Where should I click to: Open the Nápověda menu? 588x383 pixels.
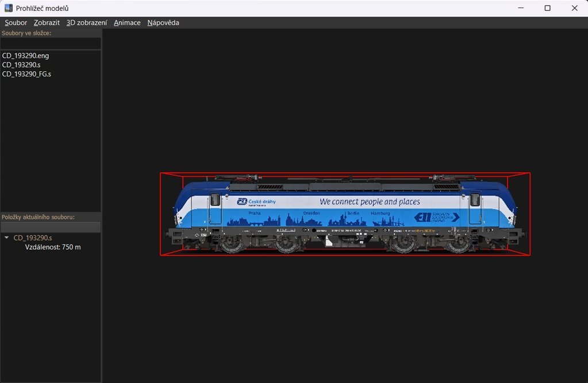[x=163, y=22]
